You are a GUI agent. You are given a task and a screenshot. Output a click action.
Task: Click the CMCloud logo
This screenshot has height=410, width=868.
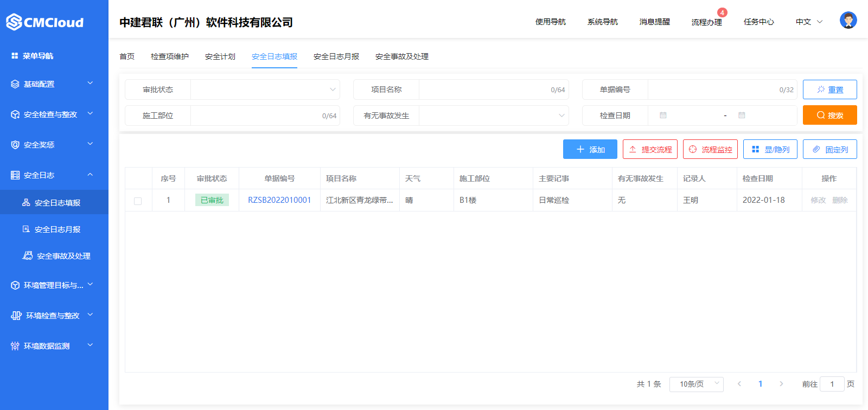(44, 22)
